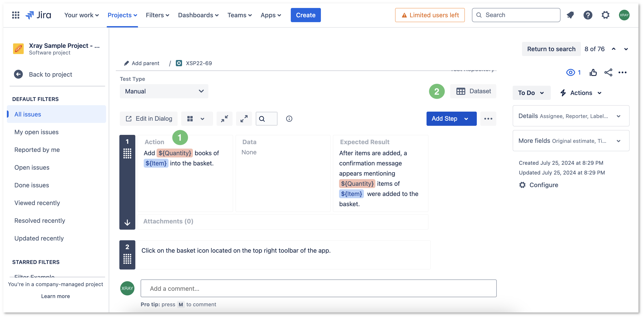This screenshot has height=318, width=644.
Task: Click the Create button
Action: (x=305, y=15)
